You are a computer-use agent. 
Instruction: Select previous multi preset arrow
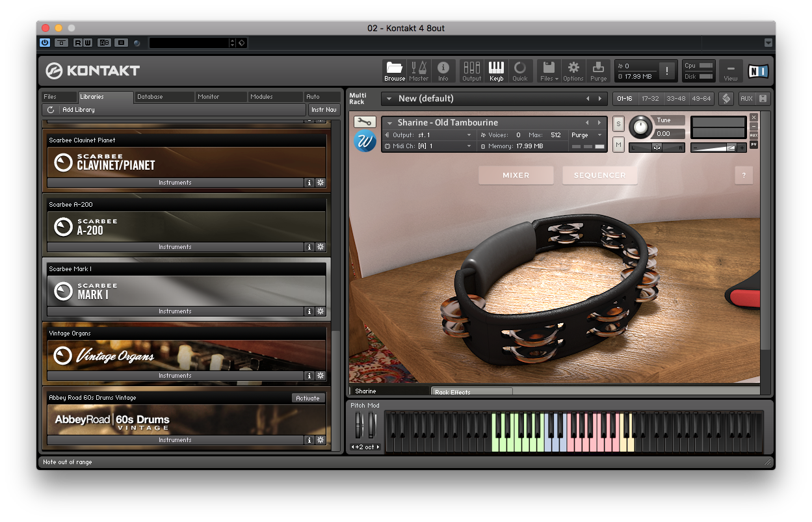[x=588, y=99]
